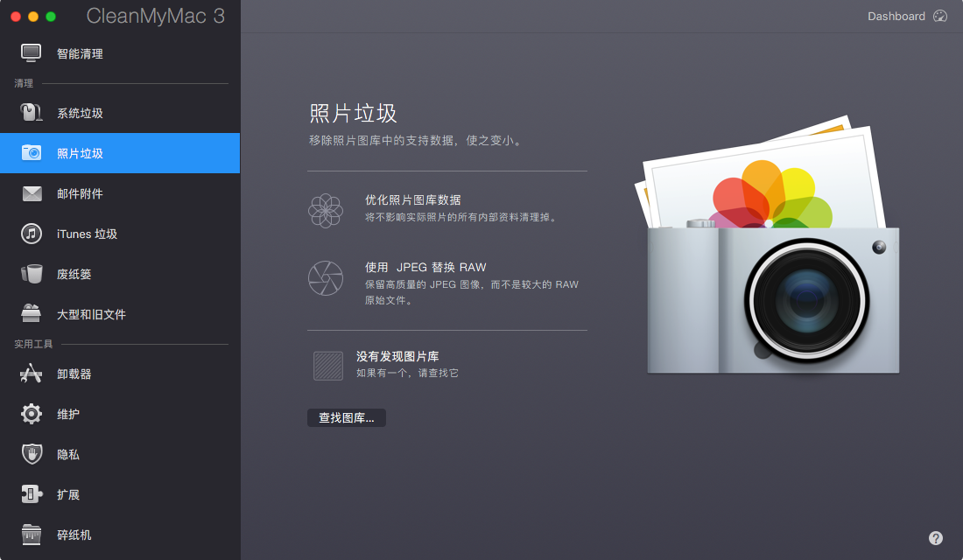Close the CleanMyMac window with red button
The height and width of the screenshot is (560, 963).
click(x=16, y=17)
